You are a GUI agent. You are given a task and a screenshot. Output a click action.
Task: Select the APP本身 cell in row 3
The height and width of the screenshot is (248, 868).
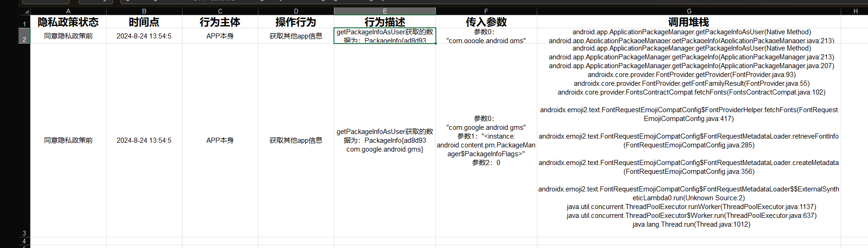point(220,140)
